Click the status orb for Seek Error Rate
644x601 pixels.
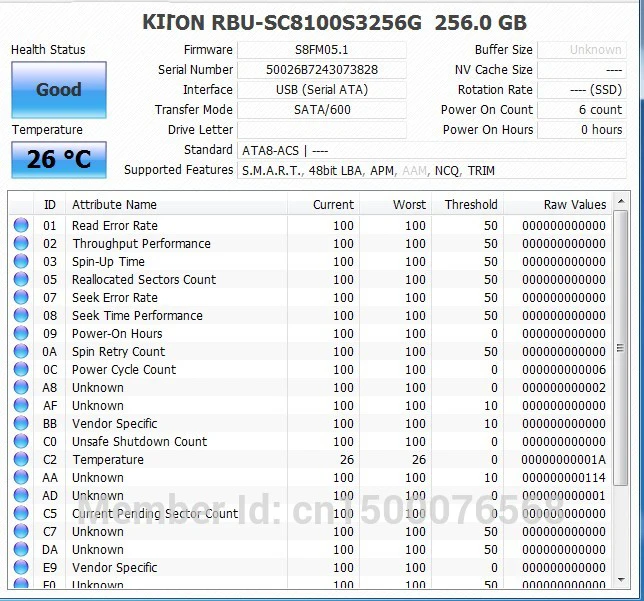21,297
